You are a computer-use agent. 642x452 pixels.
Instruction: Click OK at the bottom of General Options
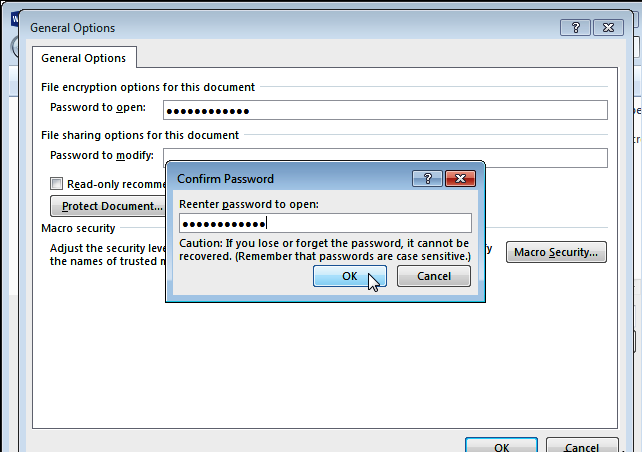click(x=501, y=445)
